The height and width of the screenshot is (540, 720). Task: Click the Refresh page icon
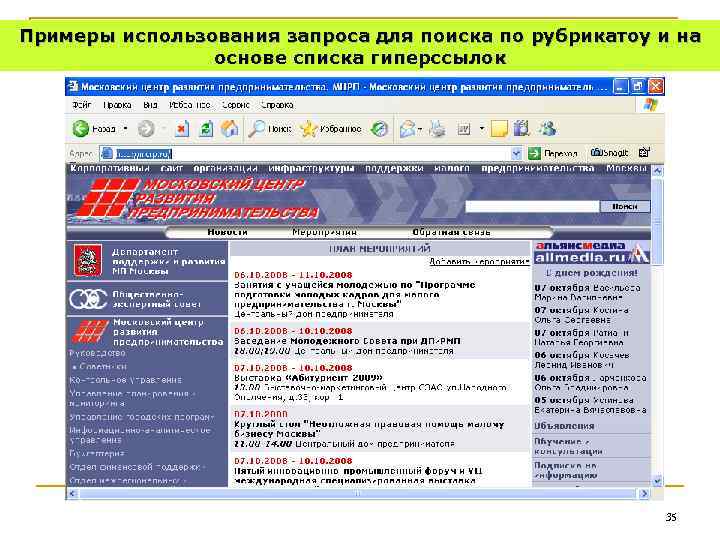pyautogui.click(x=206, y=129)
